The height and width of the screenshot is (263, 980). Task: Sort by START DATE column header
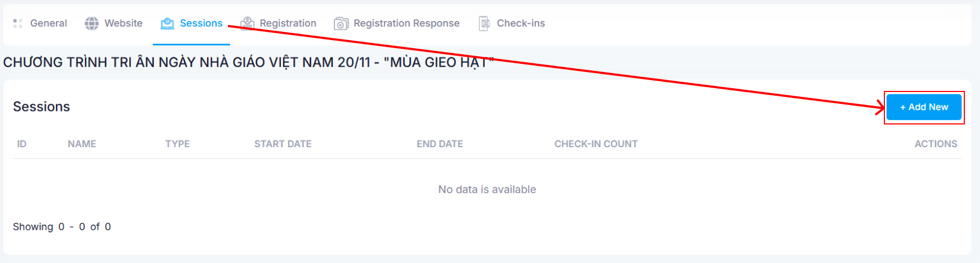pos(283,144)
